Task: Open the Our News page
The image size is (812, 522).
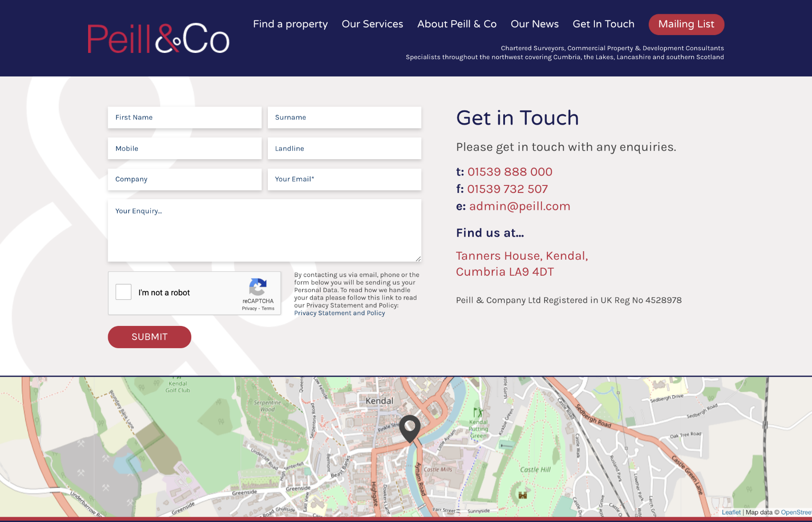Action: [535, 24]
